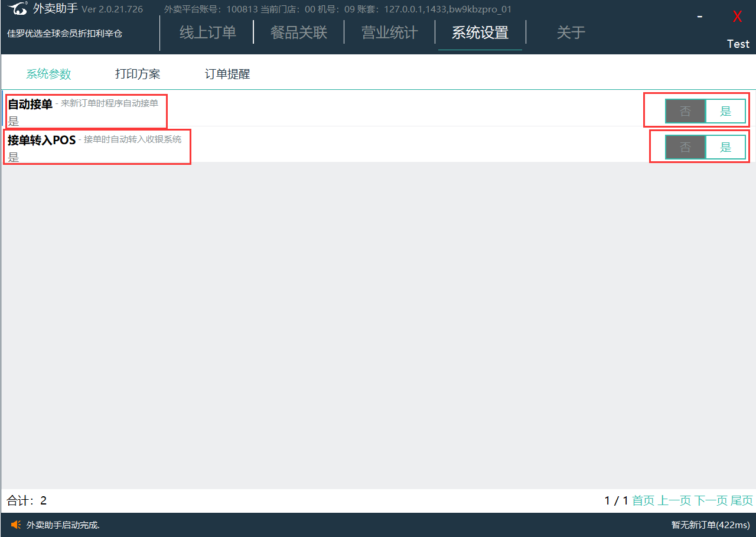Go to 首页 in the pagination

[x=643, y=501]
